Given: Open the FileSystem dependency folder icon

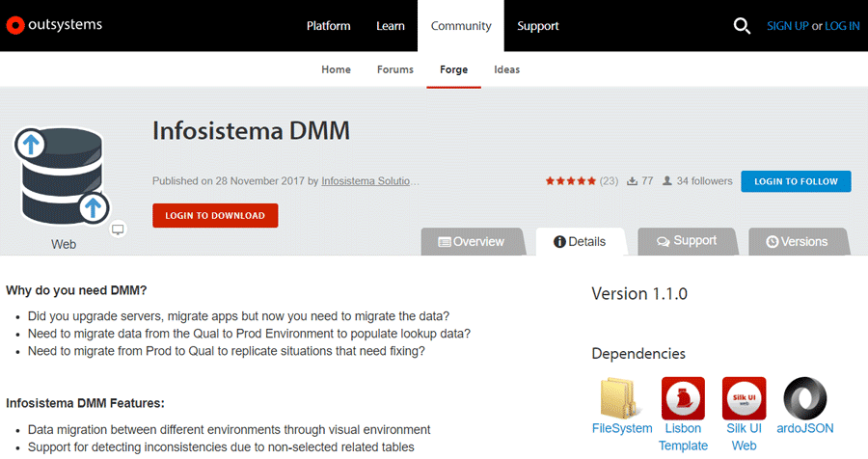Looking at the screenshot, I should point(619,398).
